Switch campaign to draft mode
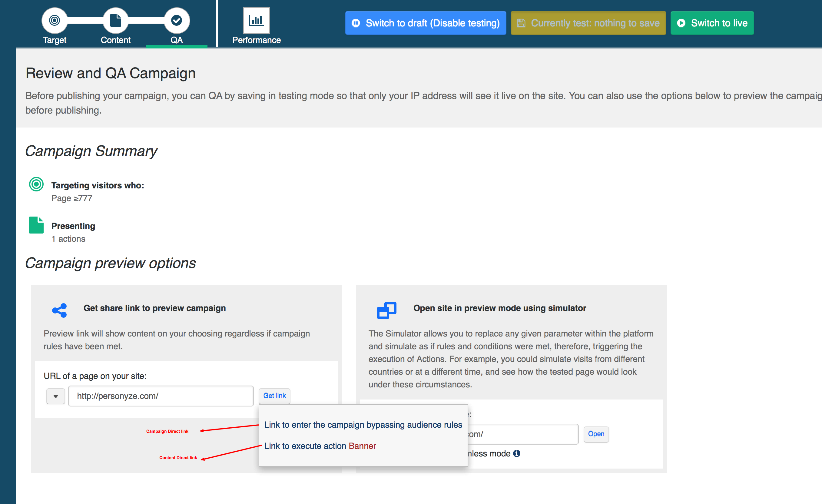The image size is (822, 504). [426, 23]
